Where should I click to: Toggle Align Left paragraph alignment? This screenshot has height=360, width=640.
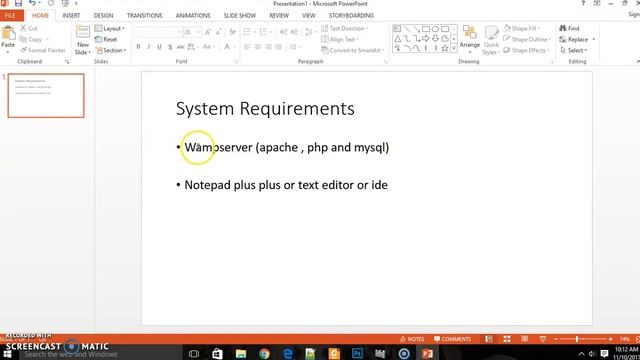pyautogui.click(x=247, y=47)
